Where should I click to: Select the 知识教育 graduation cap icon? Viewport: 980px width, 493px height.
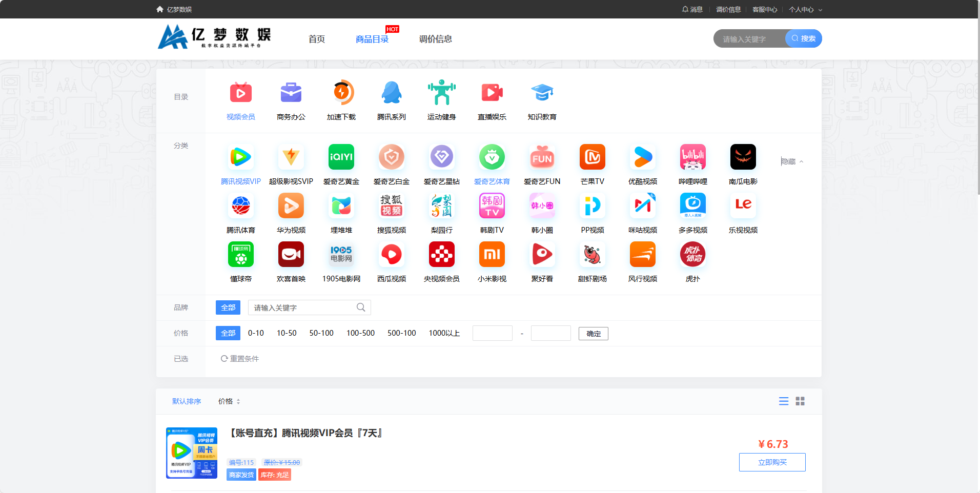542,93
